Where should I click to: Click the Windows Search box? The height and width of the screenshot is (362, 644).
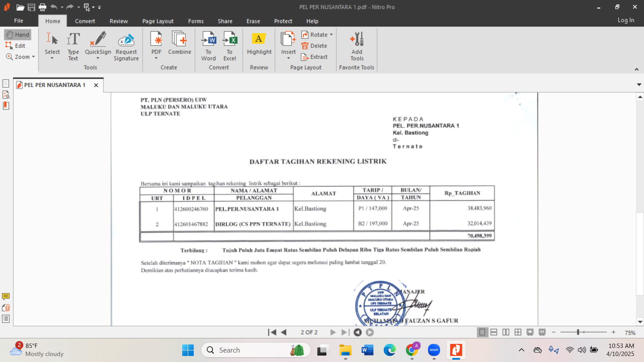[256, 350]
